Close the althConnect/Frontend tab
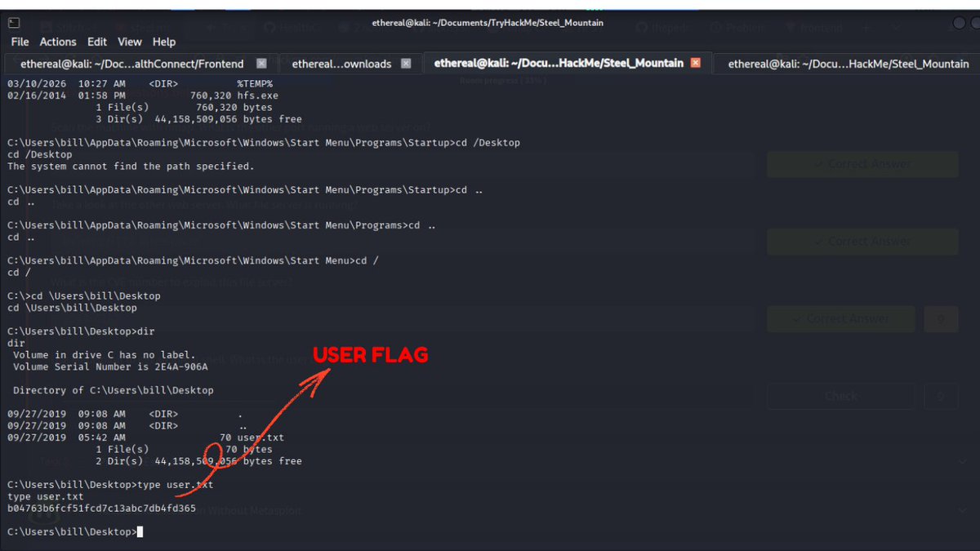The width and height of the screenshot is (980, 551). (x=261, y=64)
